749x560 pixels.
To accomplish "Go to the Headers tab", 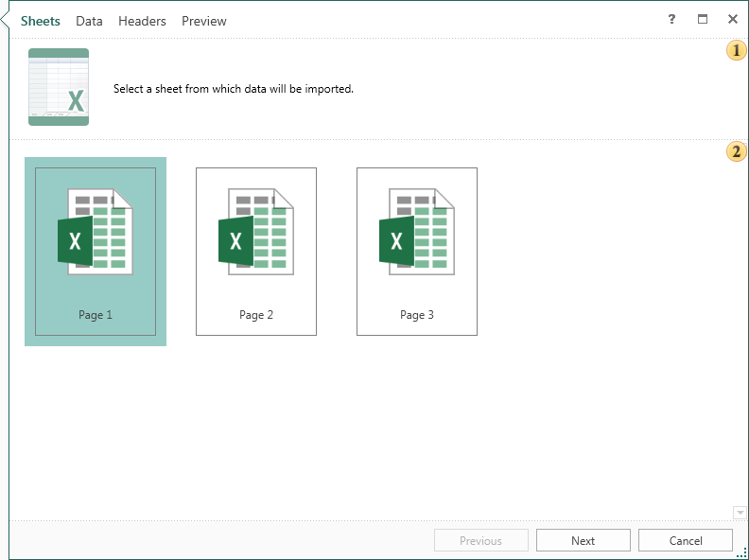I will tap(142, 21).
